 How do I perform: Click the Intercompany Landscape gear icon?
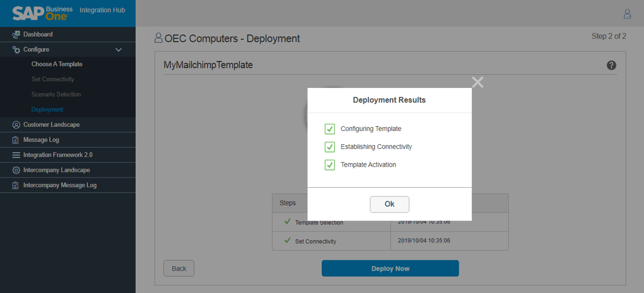(x=16, y=170)
